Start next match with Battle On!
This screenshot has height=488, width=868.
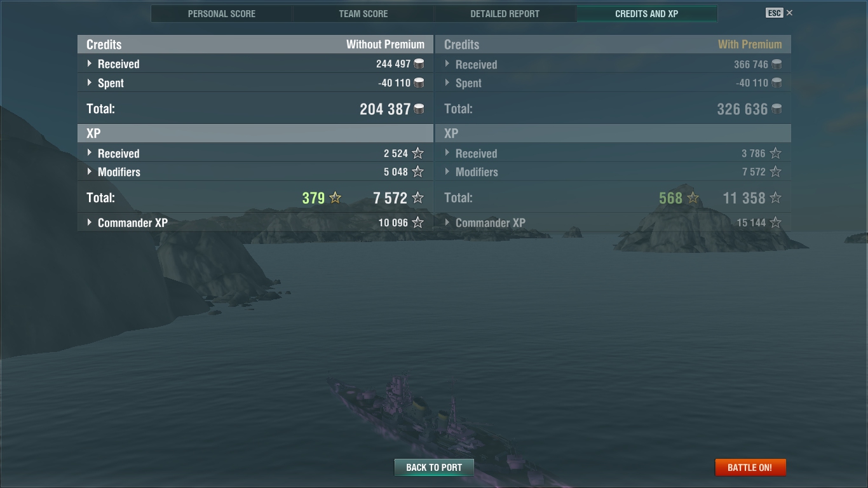point(750,467)
